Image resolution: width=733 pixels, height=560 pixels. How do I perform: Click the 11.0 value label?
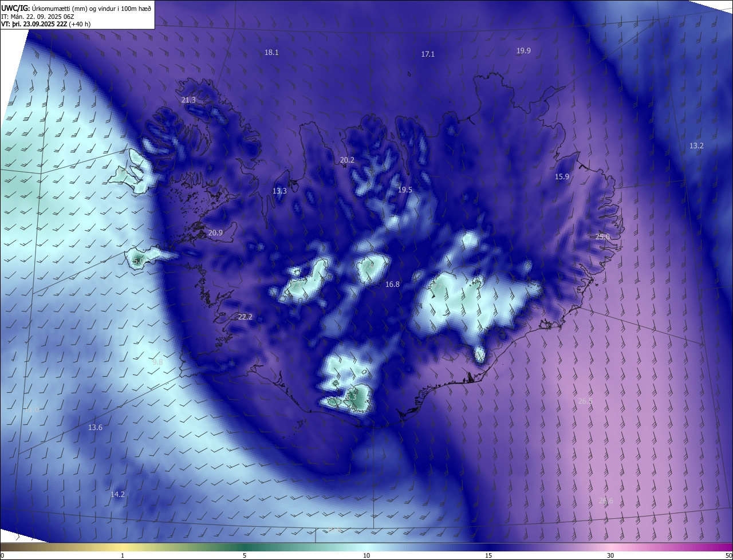click(31, 410)
